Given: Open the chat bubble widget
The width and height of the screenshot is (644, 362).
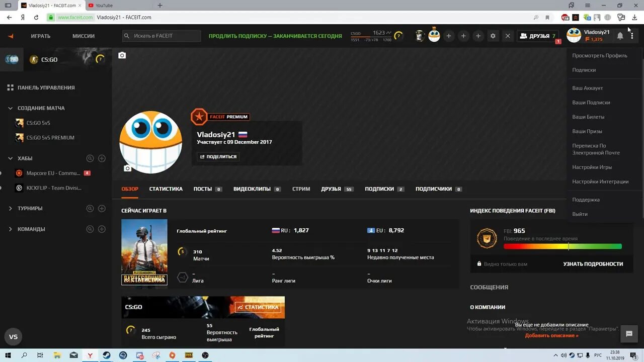Looking at the screenshot, I should coord(629,333).
